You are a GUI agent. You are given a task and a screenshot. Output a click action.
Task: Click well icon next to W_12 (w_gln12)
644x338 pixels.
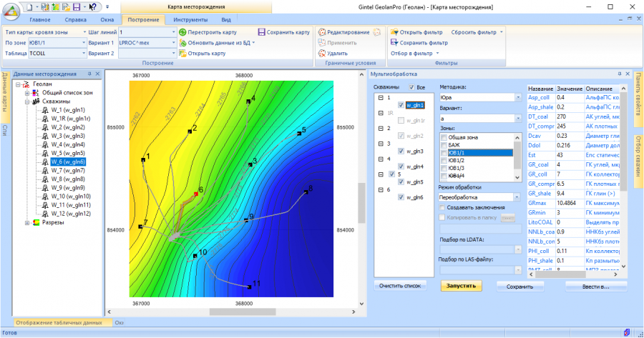45,214
